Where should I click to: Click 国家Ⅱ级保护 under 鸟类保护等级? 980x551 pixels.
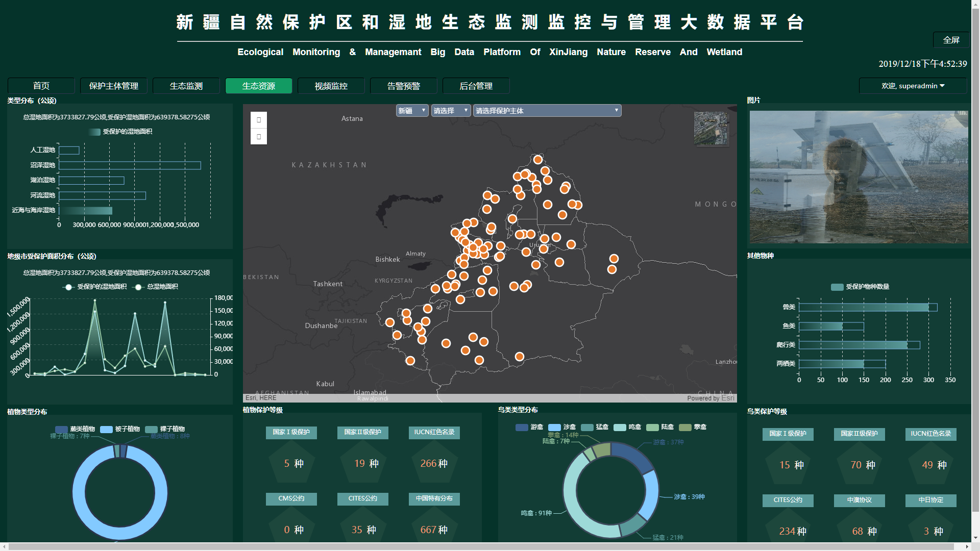pos(860,434)
